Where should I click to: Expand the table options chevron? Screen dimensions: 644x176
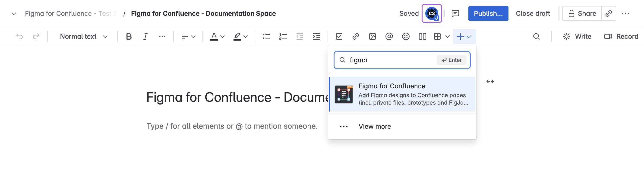(x=448, y=37)
